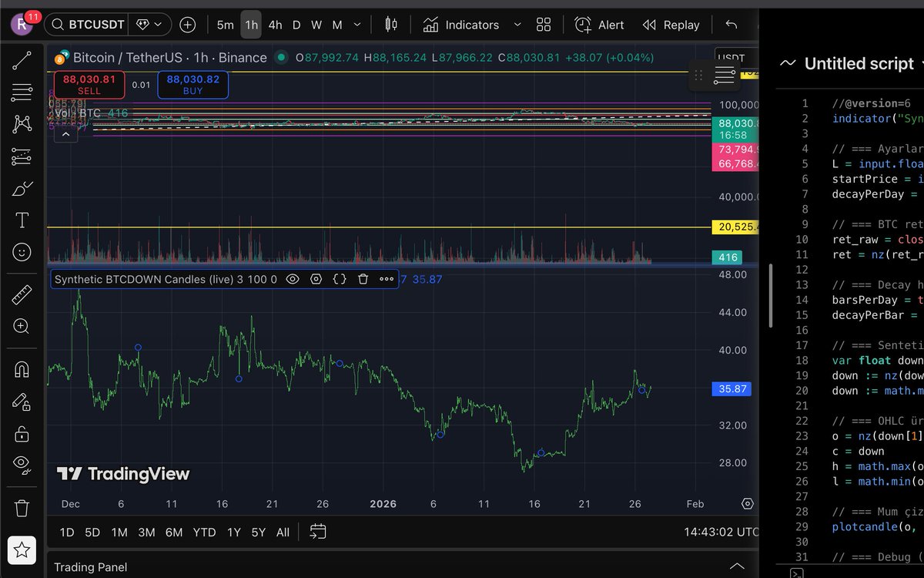Toggle stay in drawing mode
This screenshot has height=578, width=924.
(x=22, y=401)
